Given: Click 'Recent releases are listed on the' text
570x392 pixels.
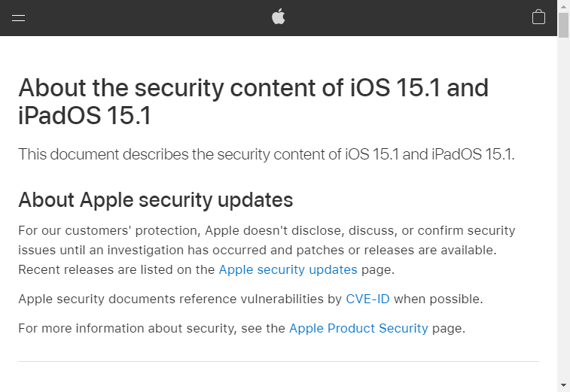Looking at the screenshot, I should (x=117, y=269).
